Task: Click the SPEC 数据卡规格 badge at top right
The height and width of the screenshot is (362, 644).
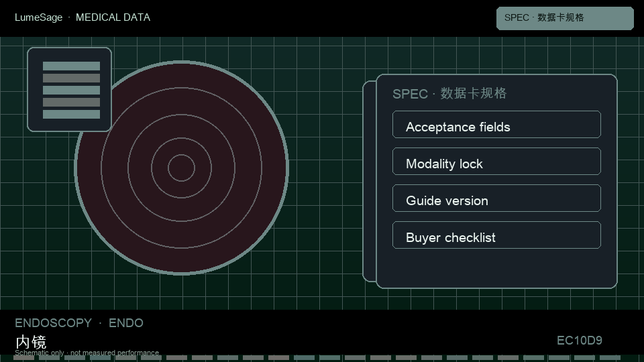Action: (x=565, y=18)
